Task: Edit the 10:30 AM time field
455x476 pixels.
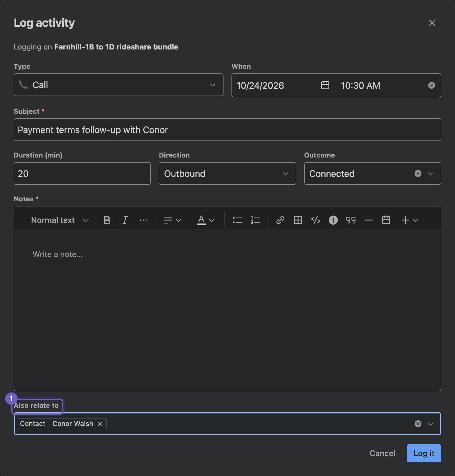Action: (360, 85)
